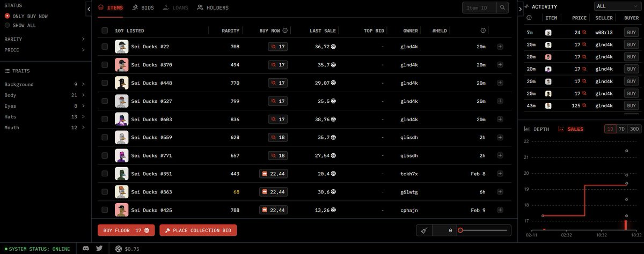Add Sei Ducks #603 with plus icon
The image size is (644, 254).
[x=500, y=119]
